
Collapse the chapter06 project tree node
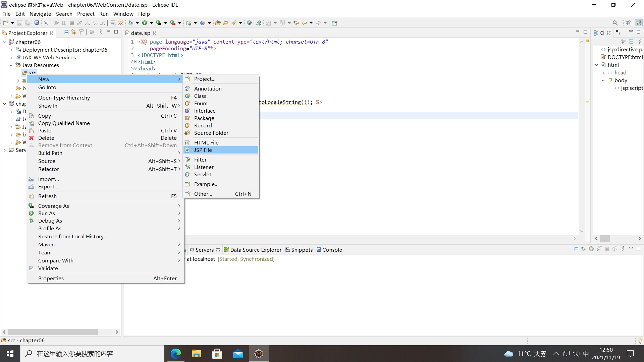tap(4, 42)
